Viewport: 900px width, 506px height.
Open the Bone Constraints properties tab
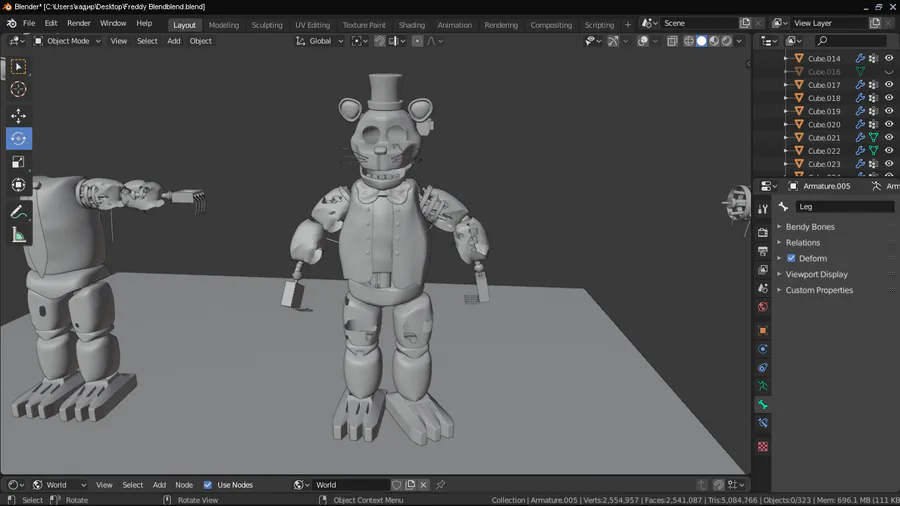pos(763,423)
